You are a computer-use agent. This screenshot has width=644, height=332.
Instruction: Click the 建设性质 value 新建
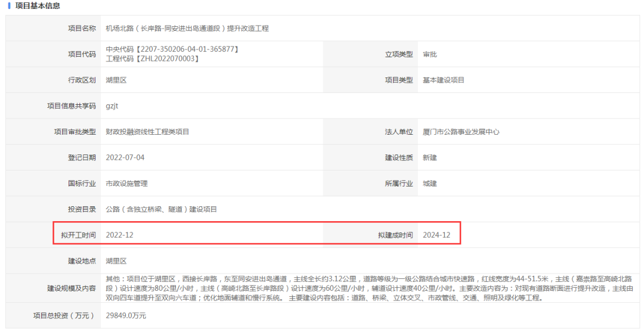pos(429,158)
